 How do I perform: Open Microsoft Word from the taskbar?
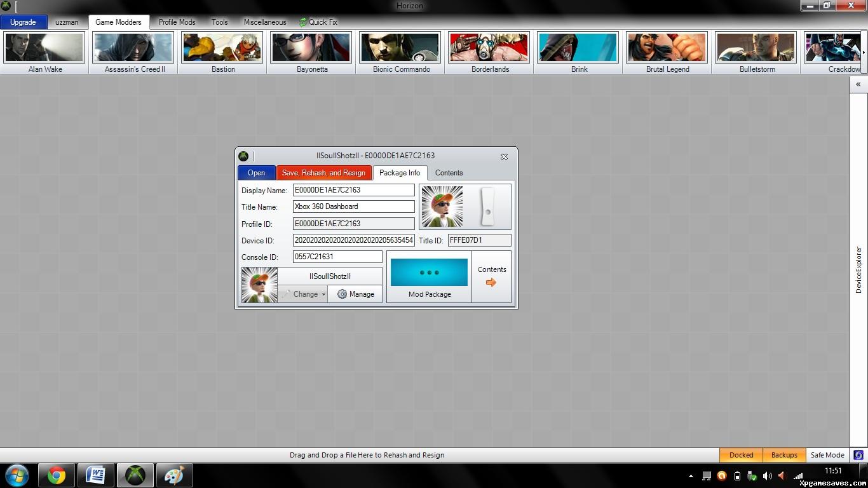(96, 475)
